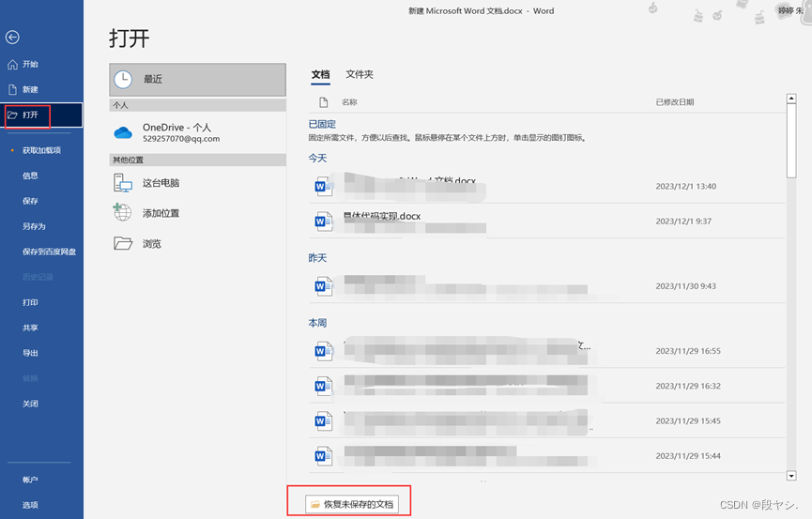Screen dimensions: 812x519
Task: Select Close (关闭) in the sidebar
Action: click(30, 404)
